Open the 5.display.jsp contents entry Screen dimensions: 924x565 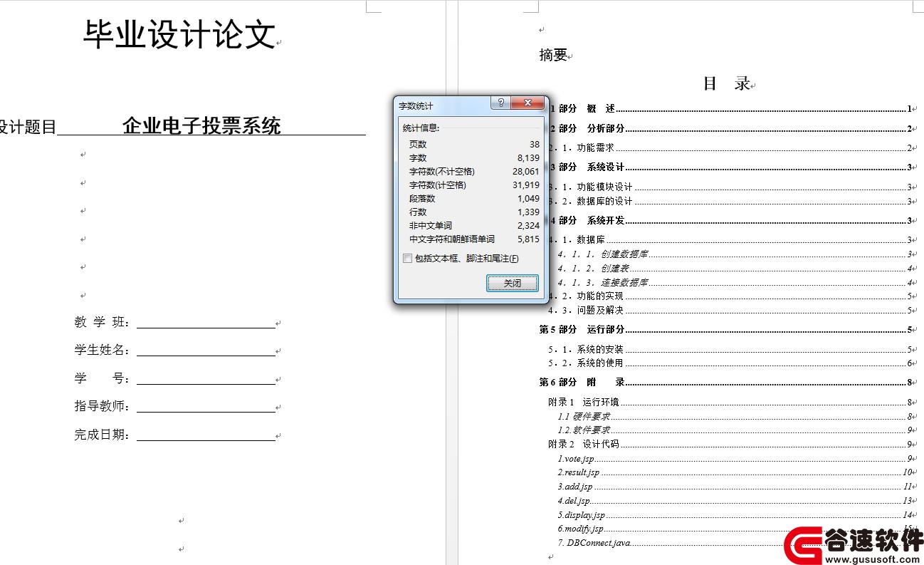tap(735, 515)
